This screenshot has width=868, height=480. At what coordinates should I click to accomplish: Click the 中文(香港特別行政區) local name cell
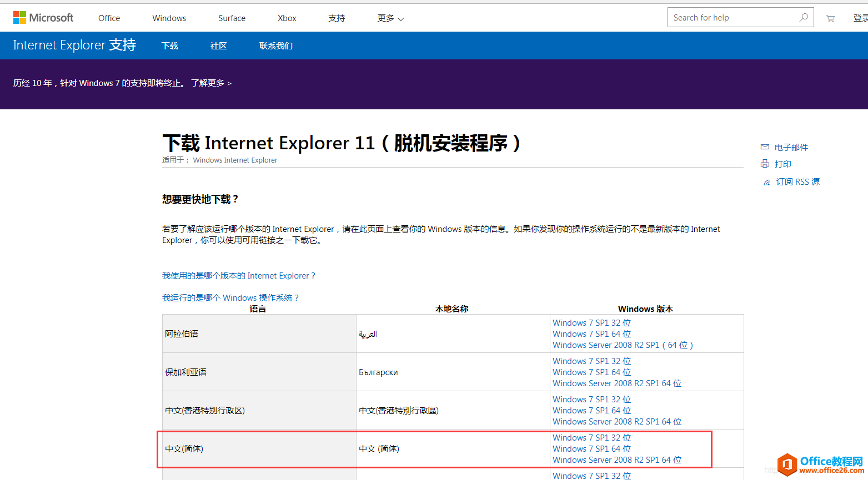[x=453, y=410]
